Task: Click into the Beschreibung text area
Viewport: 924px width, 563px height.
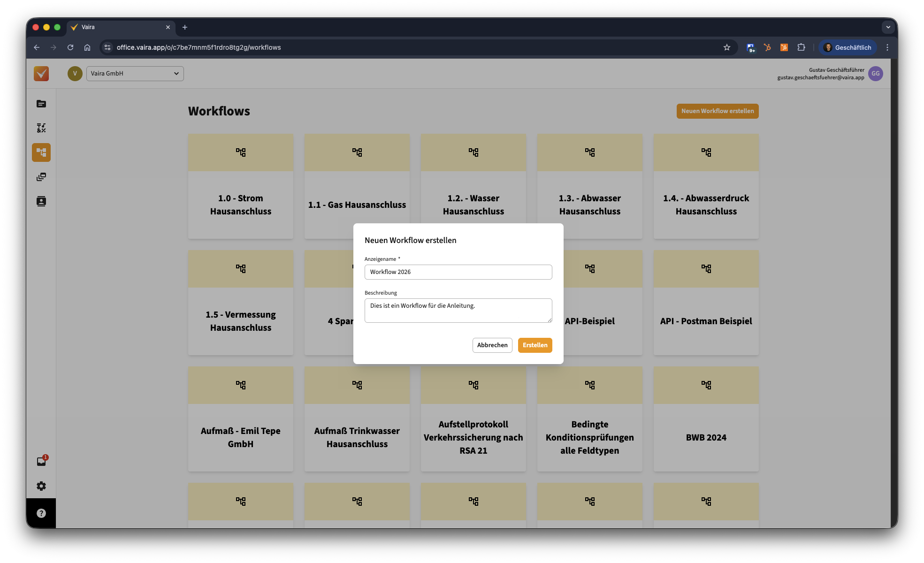Action: 458,311
